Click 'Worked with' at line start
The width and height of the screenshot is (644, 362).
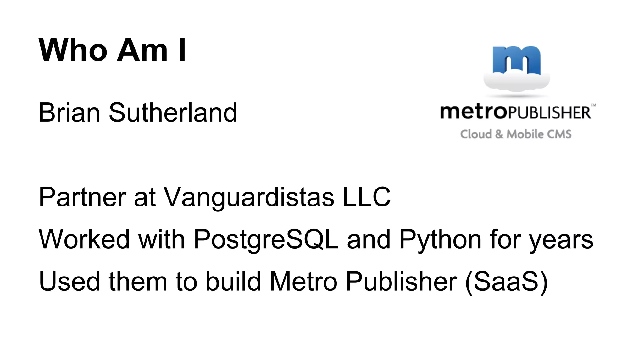click(112, 239)
